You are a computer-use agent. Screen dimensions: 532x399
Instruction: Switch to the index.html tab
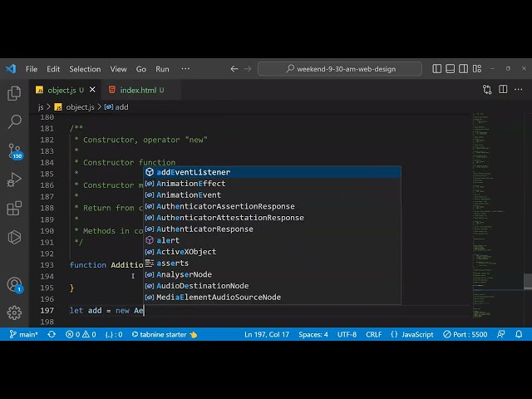[141, 90]
